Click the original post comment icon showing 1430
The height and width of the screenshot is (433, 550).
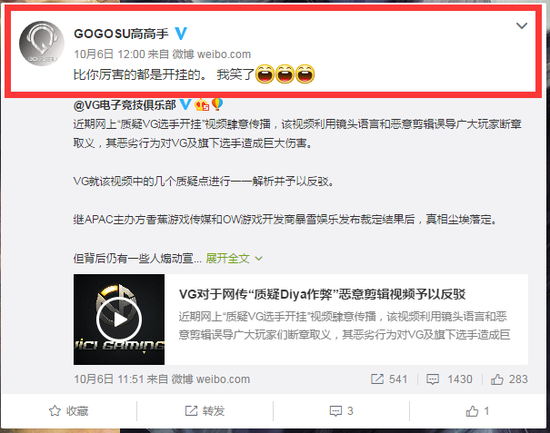point(432,379)
